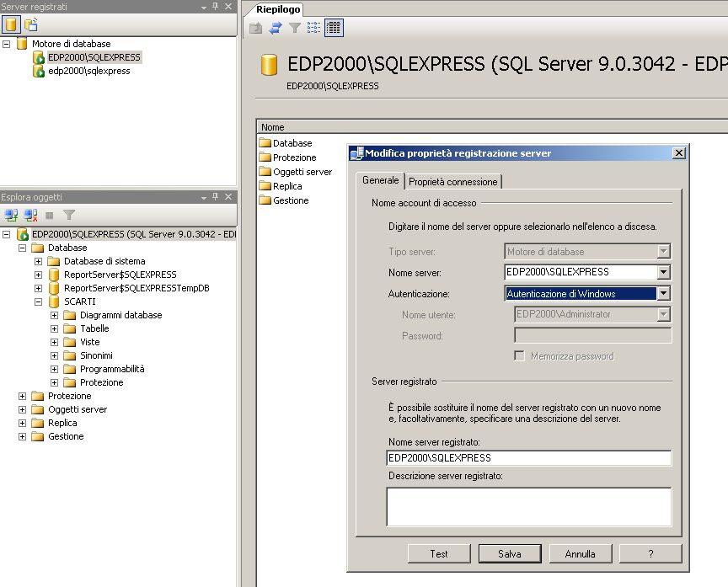Select ReportServer$SQLEXPRESSTempDB database label
This screenshot has height=587, width=728.
[136, 288]
